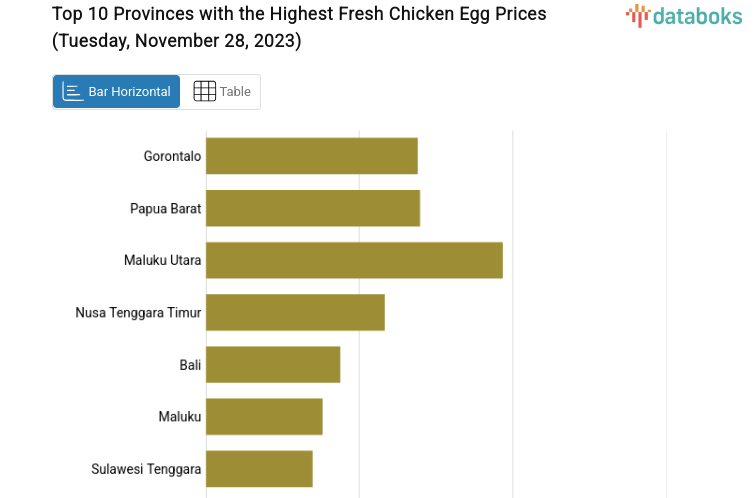The height and width of the screenshot is (498, 753).
Task: Click the table grid icon
Action: (204, 92)
